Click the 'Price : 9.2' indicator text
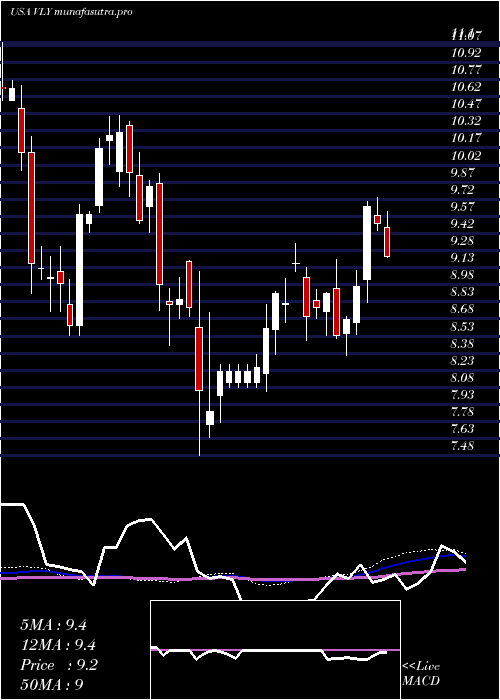This screenshot has width=500, height=700. (x=59, y=665)
